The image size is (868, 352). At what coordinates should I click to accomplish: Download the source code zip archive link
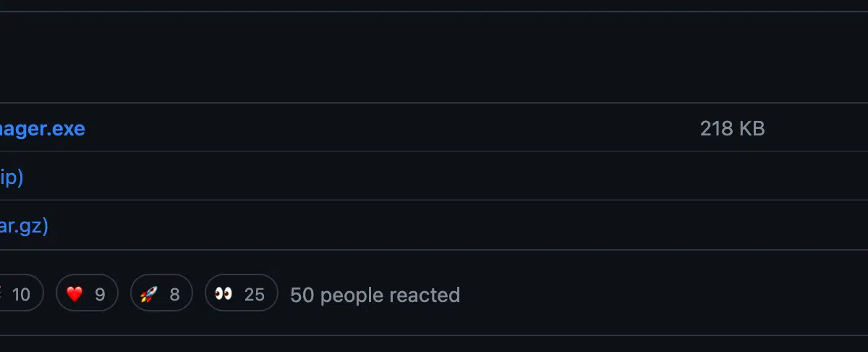(12, 177)
